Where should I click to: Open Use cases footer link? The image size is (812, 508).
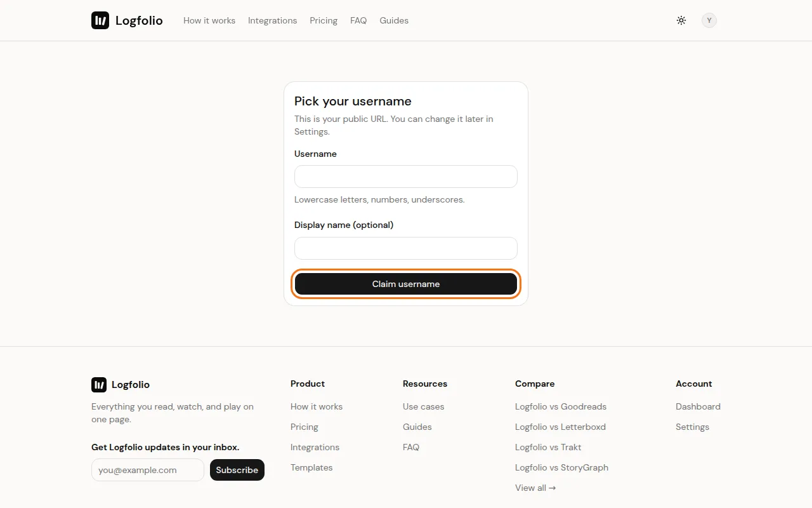click(x=424, y=406)
